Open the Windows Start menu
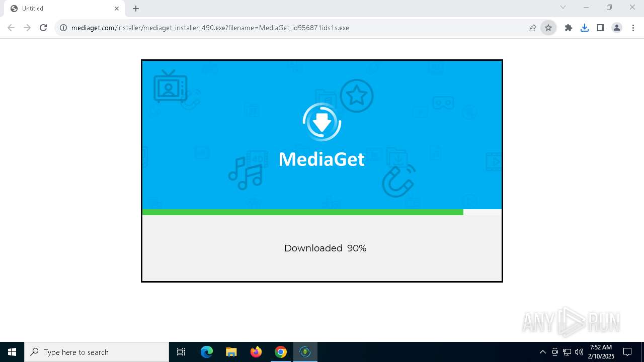644x362 pixels. pyautogui.click(x=12, y=352)
